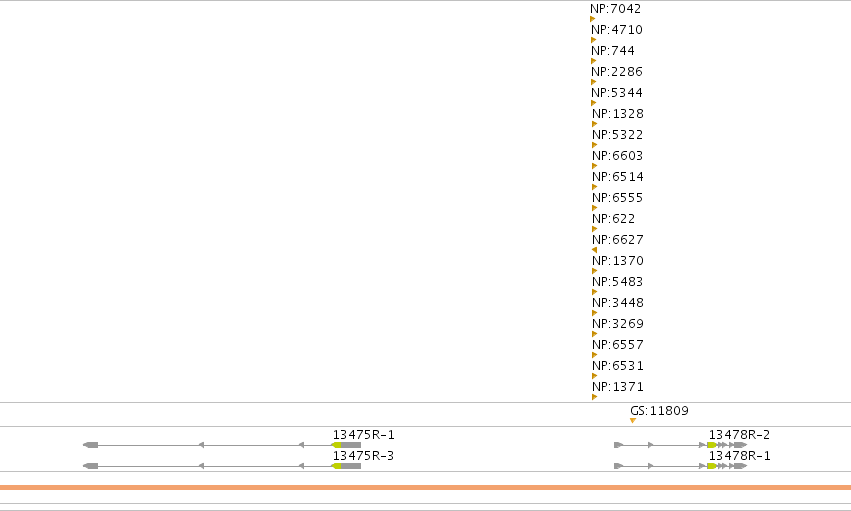
Task: Click the orange chromosome bar
Action: 426,488
